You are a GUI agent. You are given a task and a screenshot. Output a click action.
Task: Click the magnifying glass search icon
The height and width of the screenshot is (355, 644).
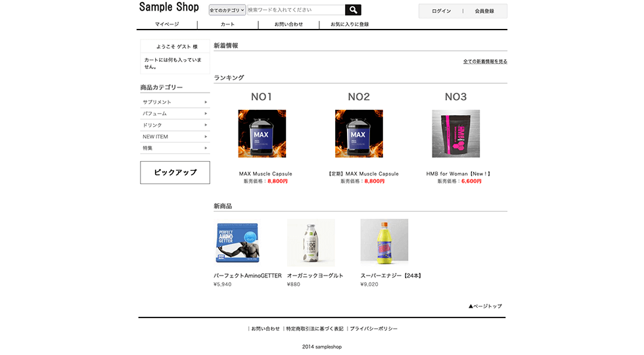(353, 10)
